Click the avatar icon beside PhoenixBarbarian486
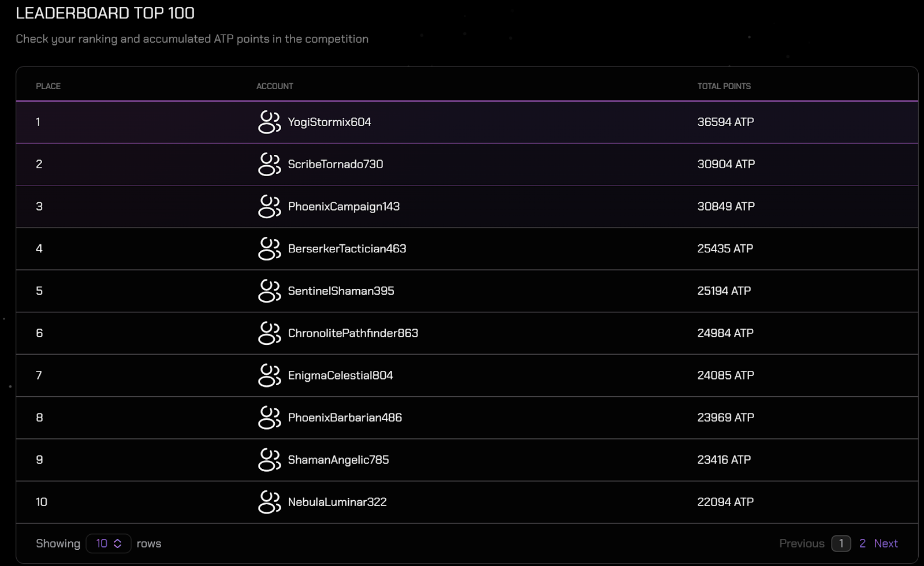Image resolution: width=924 pixels, height=566 pixels. pyautogui.click(x=269, y=417)
